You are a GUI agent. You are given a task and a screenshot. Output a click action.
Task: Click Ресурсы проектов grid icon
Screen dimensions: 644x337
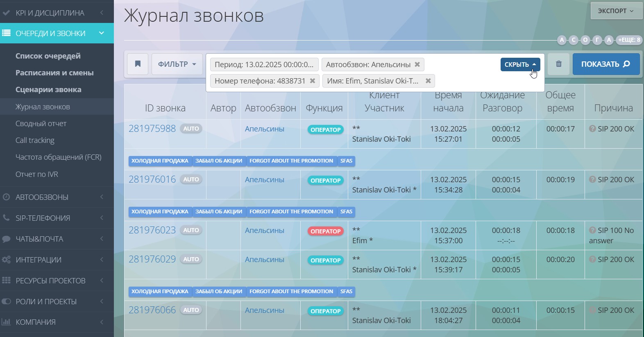tap(6, 280)
